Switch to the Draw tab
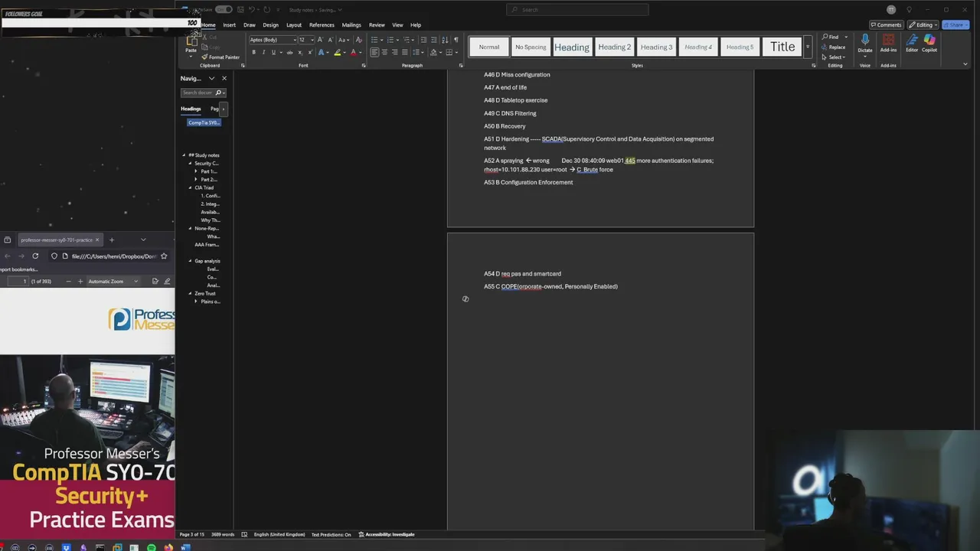Image resolution: width=980 pixels, height=551 pixels. (250, 24)
